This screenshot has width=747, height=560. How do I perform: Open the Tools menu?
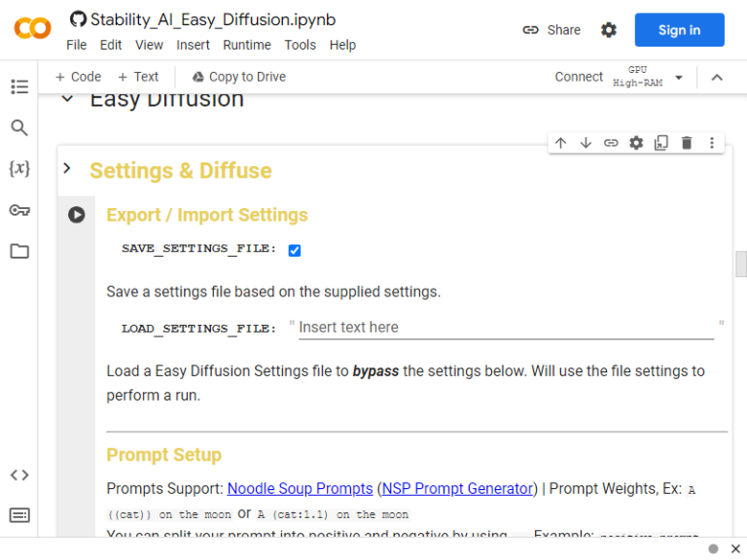pyautogui.click(x=301, y=45)
